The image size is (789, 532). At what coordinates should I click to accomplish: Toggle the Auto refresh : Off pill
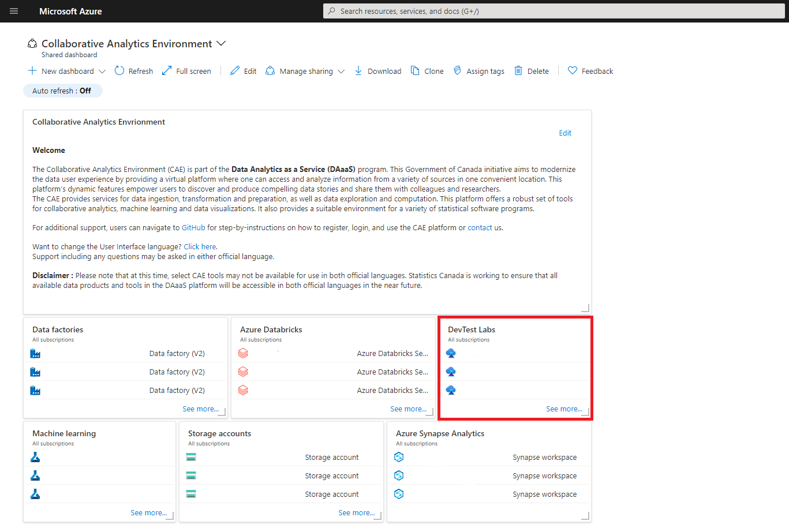click(x=62, y=91)
